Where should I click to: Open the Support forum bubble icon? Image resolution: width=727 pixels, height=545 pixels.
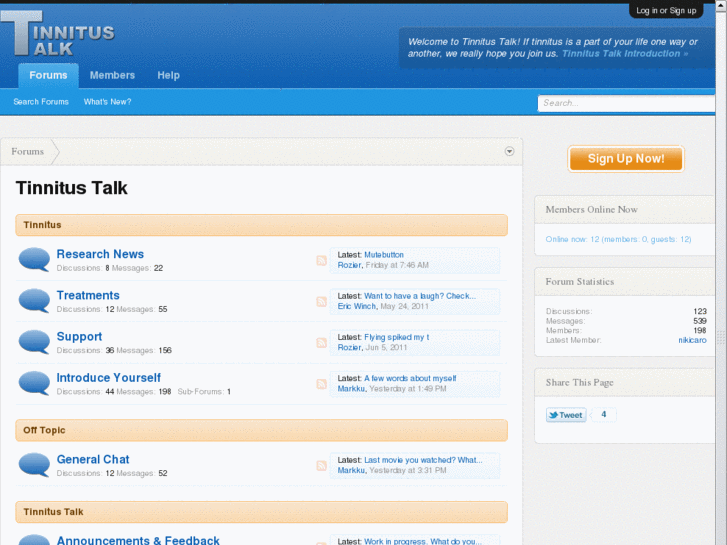pyautogui.click(x=34, y=342)
